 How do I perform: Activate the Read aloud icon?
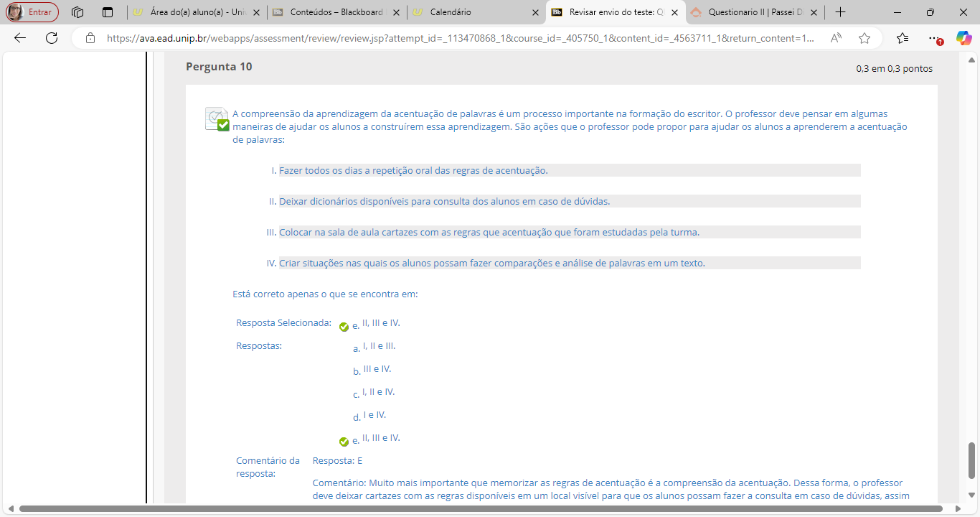click(836, 38)
